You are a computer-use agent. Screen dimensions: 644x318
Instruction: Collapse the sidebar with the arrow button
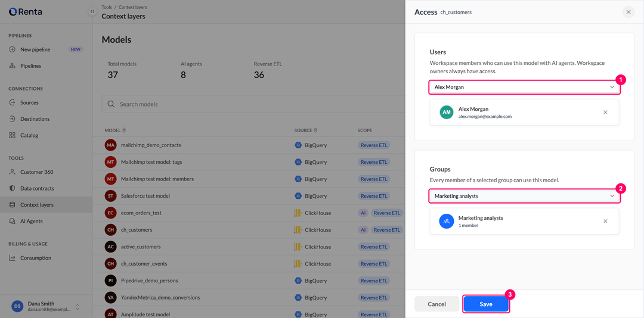coord(92,11)
